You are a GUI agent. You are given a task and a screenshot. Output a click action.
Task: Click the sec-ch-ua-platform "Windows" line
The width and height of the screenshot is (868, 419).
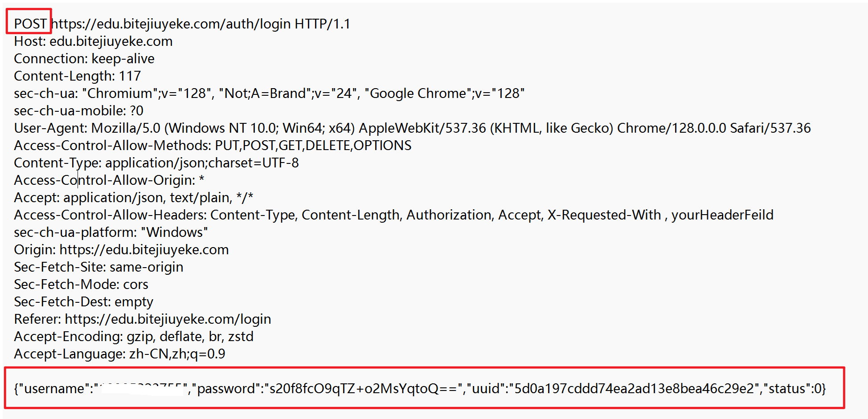click(x=111, y=232)
